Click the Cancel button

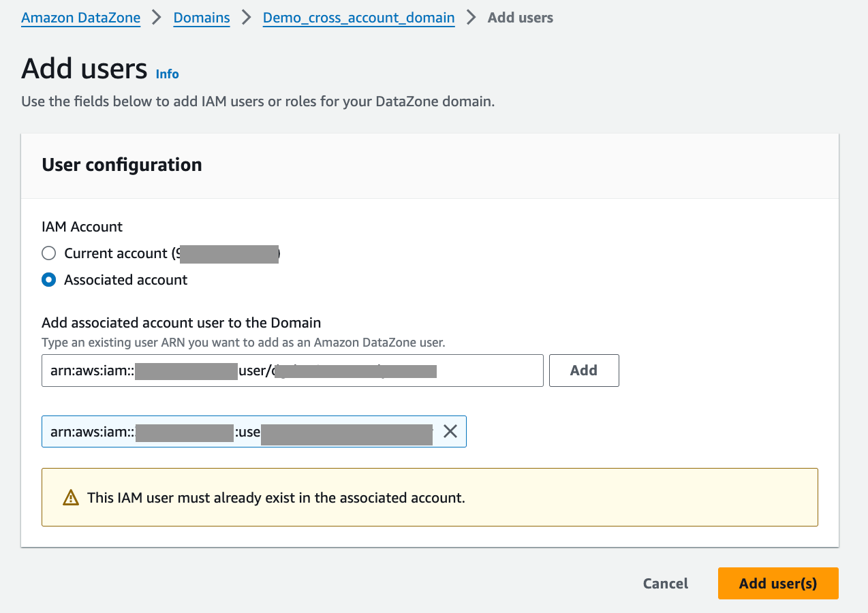(x=666, y=584)
